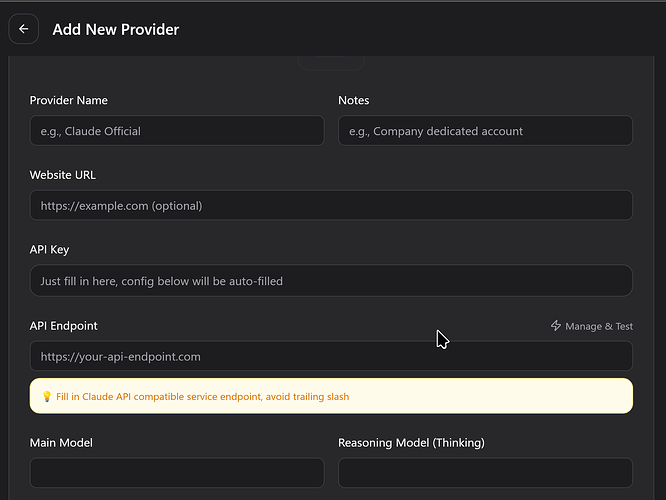Click the "Notes" field label

(354, 100)
